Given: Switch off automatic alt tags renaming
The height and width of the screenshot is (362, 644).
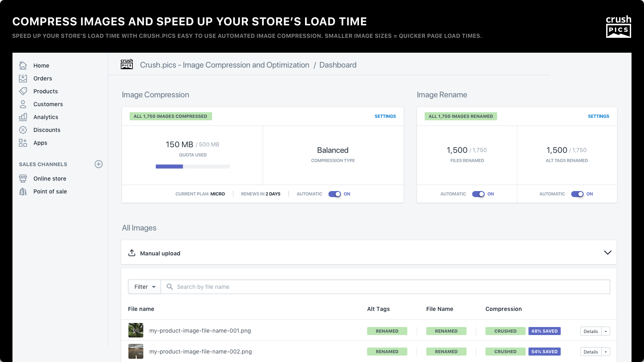Looking at the screenshot, I should (x=577, y=194).
